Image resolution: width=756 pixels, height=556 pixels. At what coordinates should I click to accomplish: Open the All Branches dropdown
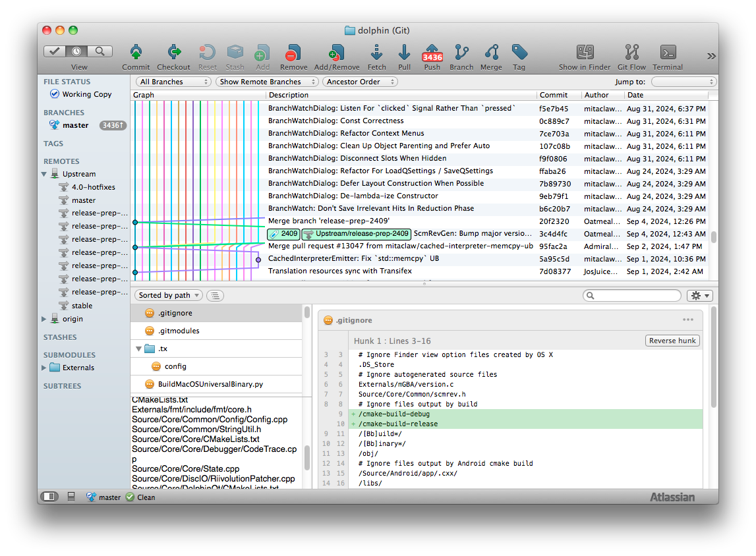pyautogui.click(x=173, y=82)
